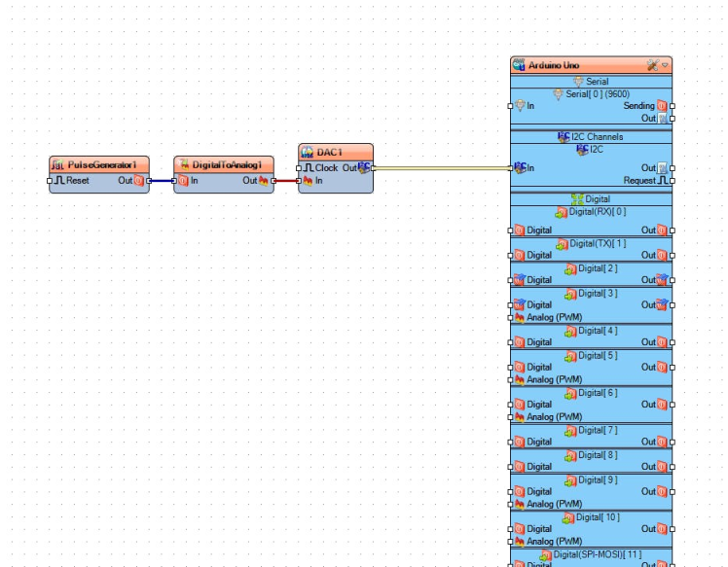Click the DigitalToAnalog1 Out analog icon

(264, 180)
